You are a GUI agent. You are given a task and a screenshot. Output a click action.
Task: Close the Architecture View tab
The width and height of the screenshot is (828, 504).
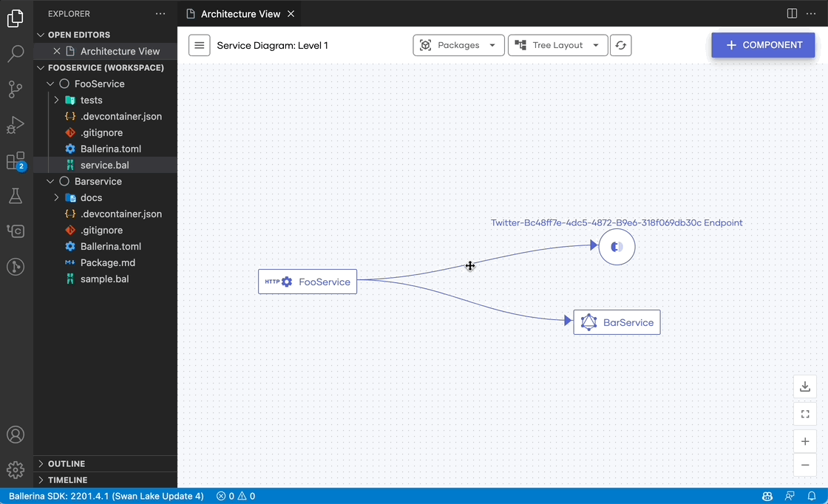[291, 14]
